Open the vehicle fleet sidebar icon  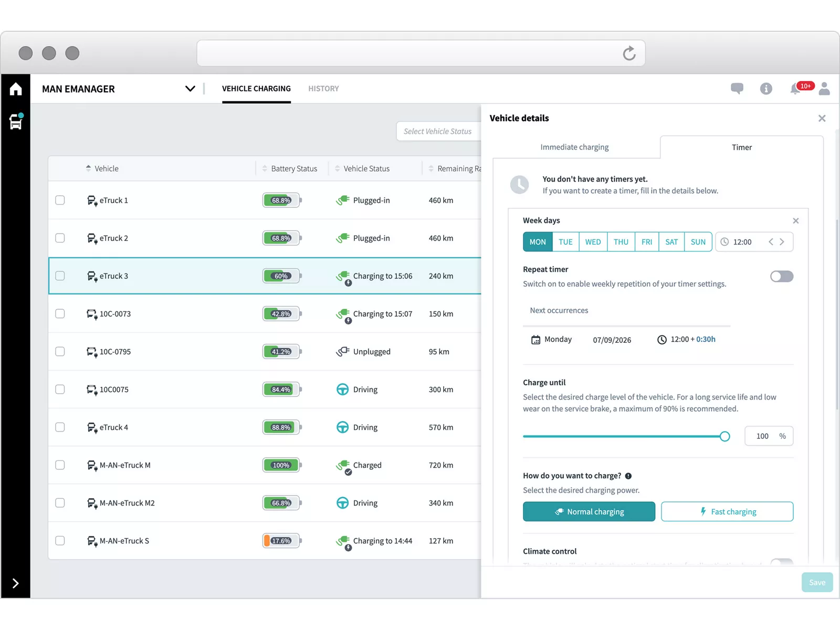[x=16, y=122]
